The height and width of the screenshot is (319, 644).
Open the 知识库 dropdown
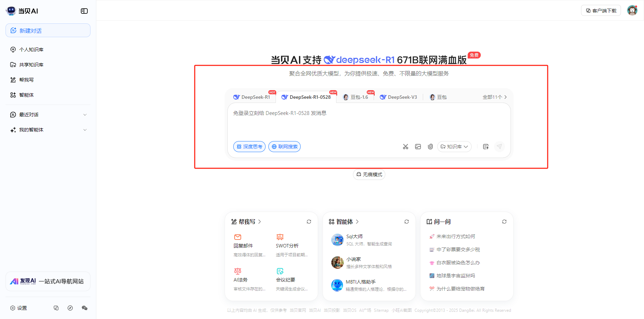tap(454, 147)
